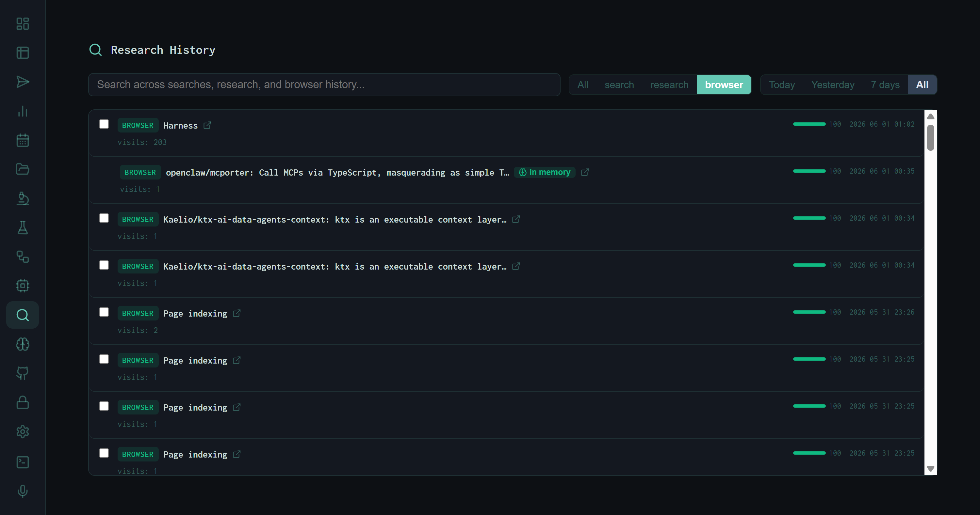Open external link for Page indexing 23:26 entry
The image size is (980, 515).
(237, 313)
